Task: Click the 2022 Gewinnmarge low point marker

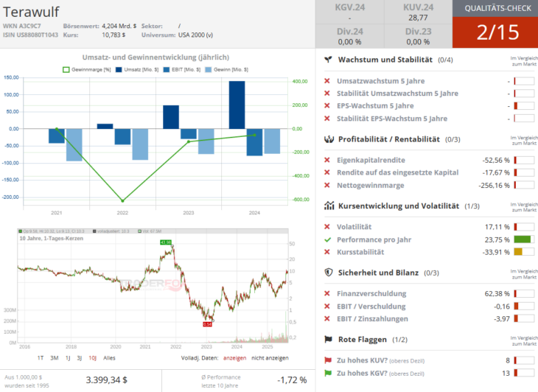Action: [122, 201]
